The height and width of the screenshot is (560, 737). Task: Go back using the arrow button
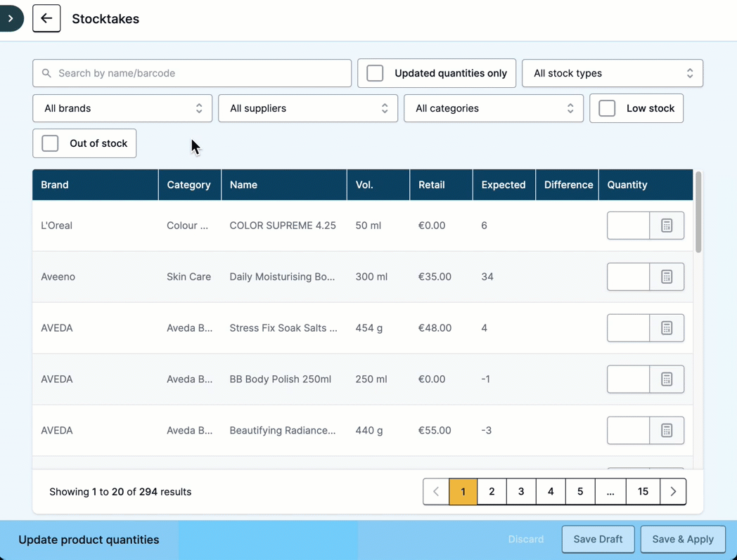46,18
